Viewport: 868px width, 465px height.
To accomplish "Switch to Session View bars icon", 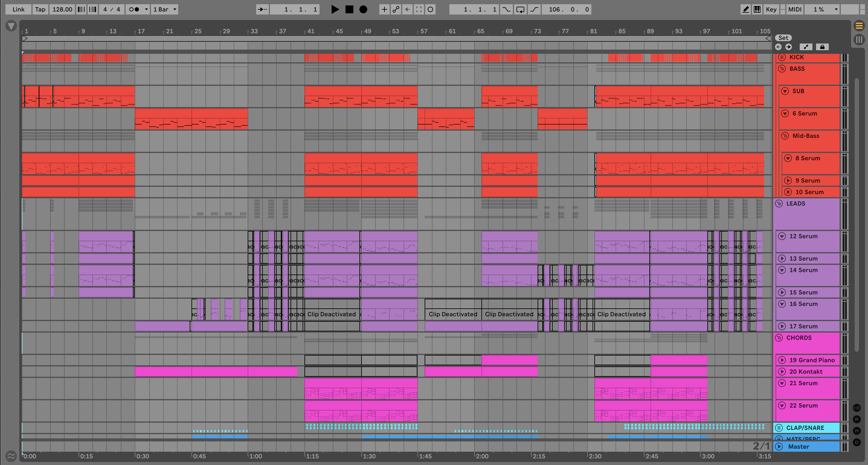I will coord(859,39).
